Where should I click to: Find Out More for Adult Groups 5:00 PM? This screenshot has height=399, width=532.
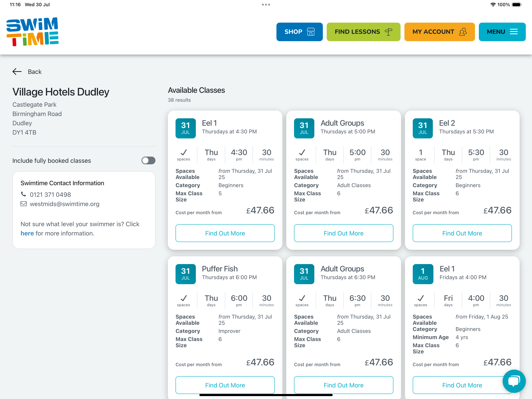(344, 233)
